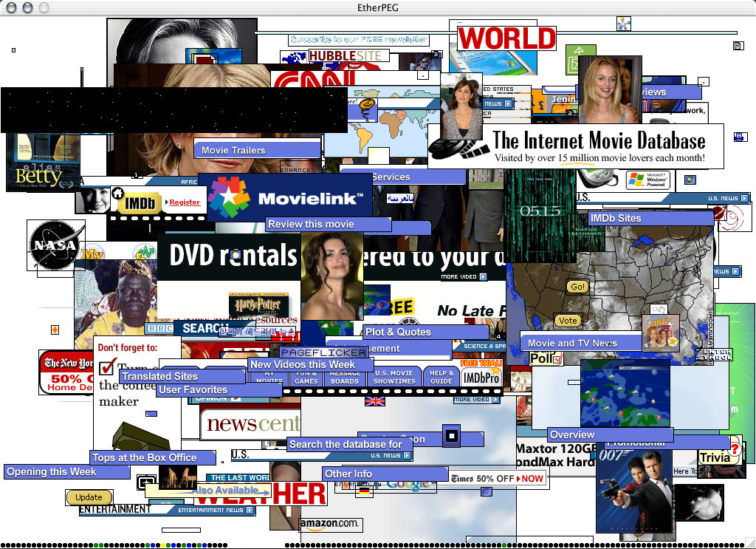Open the Movie Trailers tab

(x=257, y=150)
